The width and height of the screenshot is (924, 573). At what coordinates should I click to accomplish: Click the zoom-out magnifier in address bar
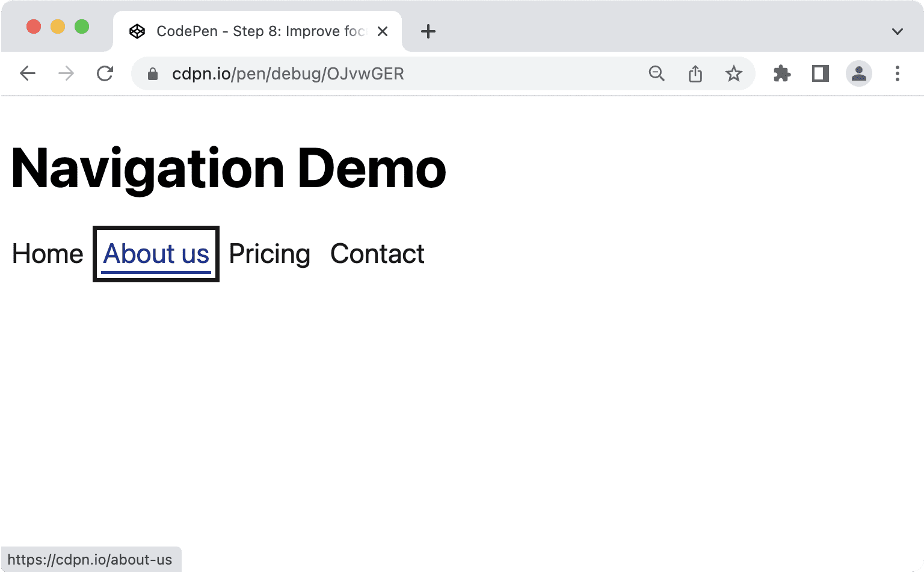(x=657, y=73)
